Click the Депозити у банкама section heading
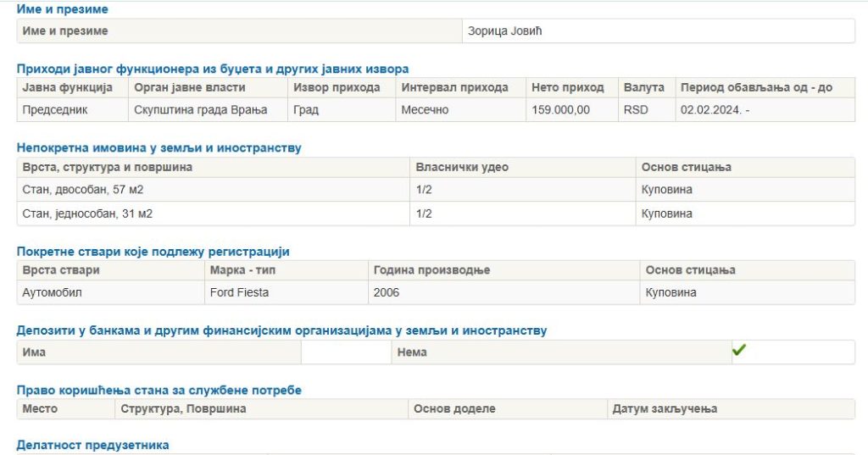This screenshot has width=868, height=455. click(x=281, y=330)
